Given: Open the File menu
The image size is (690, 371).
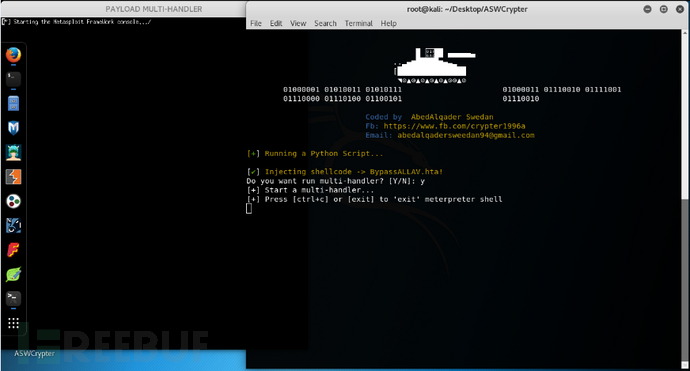Looking at the screenshot, I should click(256, 23).
